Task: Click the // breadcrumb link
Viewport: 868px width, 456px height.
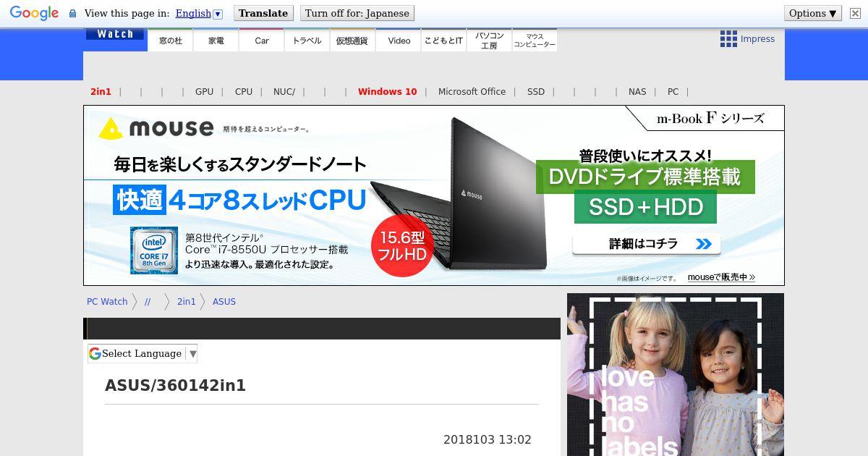Action: [148, 302]
